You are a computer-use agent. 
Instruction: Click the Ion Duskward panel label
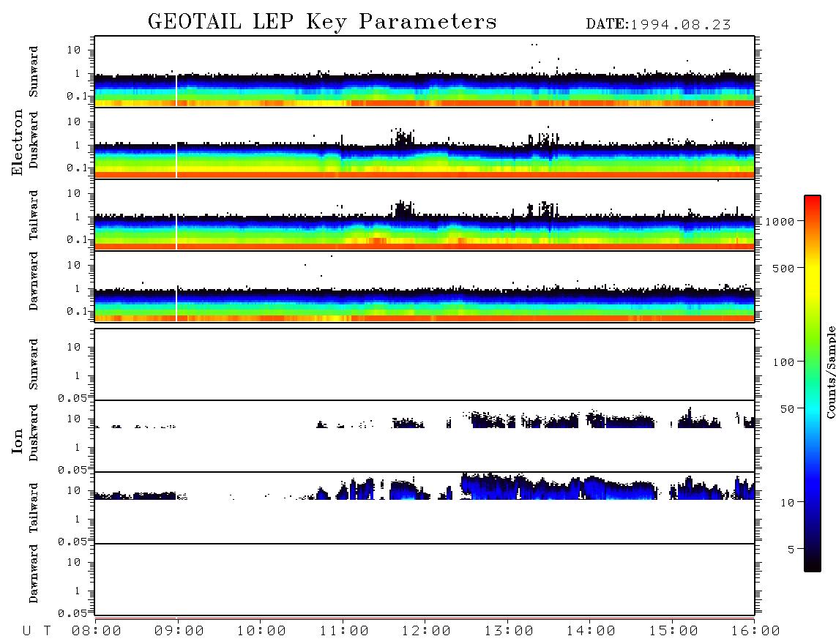point(33,433)
